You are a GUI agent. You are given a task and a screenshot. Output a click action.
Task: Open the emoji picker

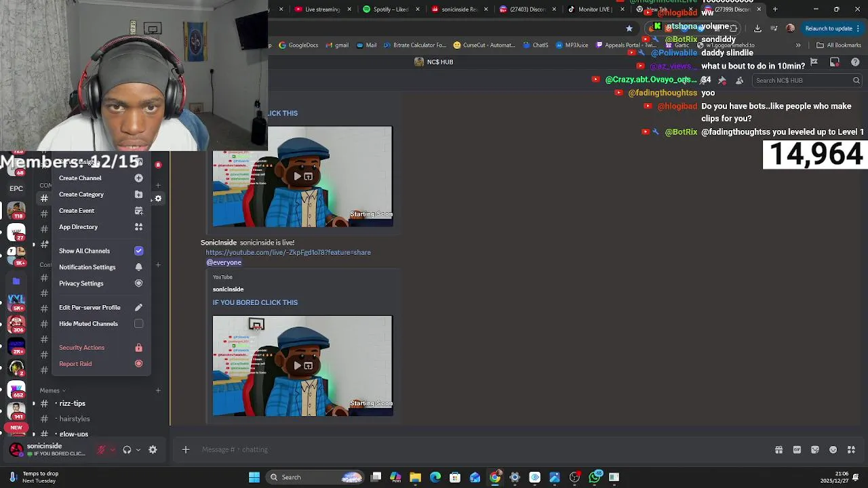(833, 449)
